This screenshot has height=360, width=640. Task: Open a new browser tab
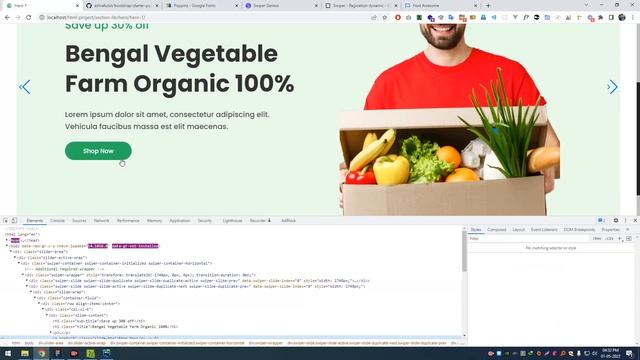coord(488,6)
